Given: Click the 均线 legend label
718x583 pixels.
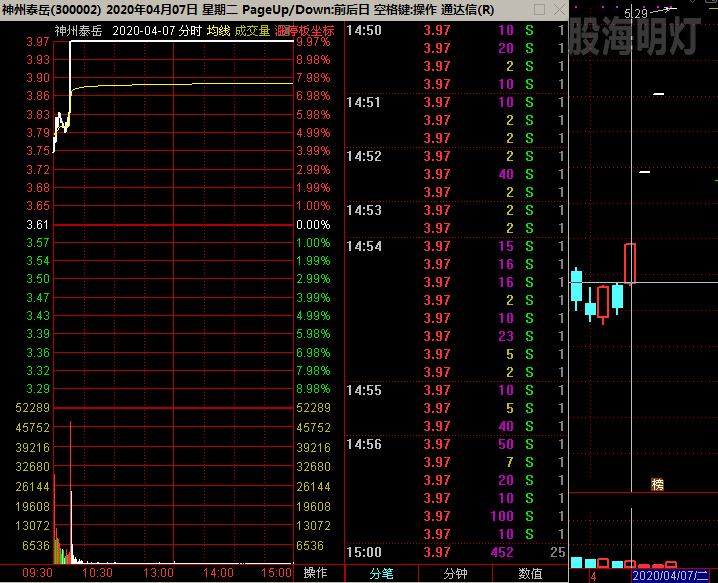Looking at the screenshot, I should point(218,31).
